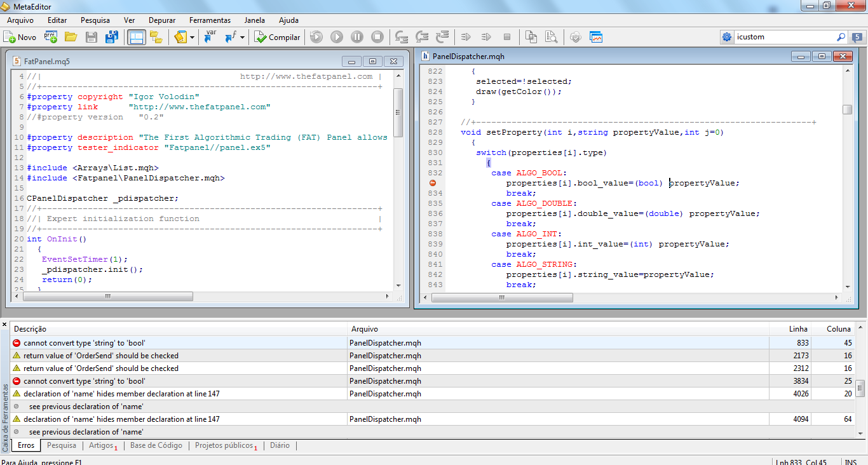Open a file with the folder icon
Viewport: 868px width, 465px height.
[x=71, y=37]
